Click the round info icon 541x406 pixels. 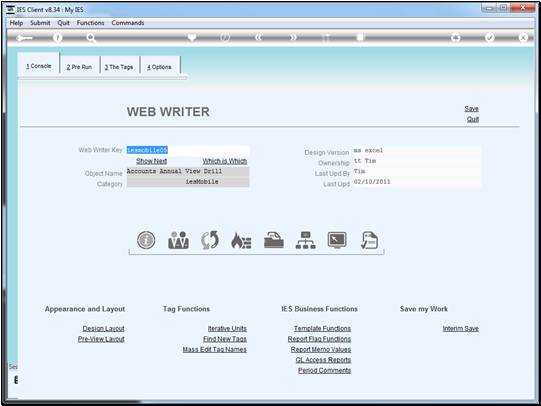pos(146,240)
